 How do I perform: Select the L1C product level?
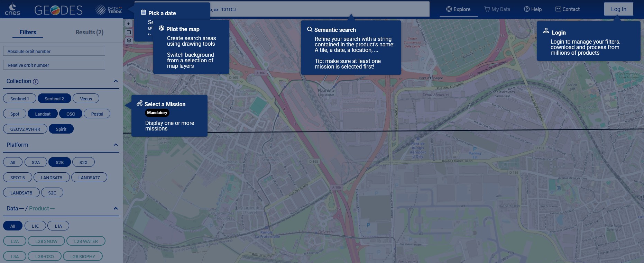(35, 226)
